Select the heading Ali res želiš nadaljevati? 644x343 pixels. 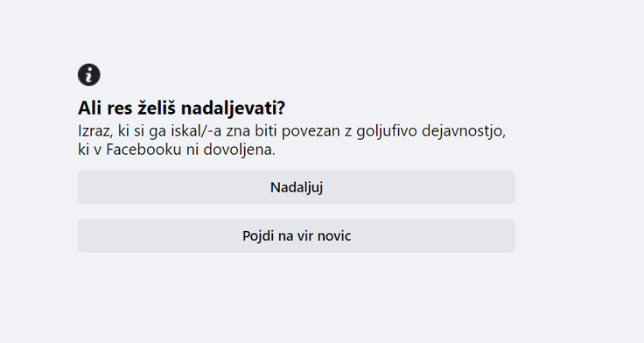click(x=181, y=108)
